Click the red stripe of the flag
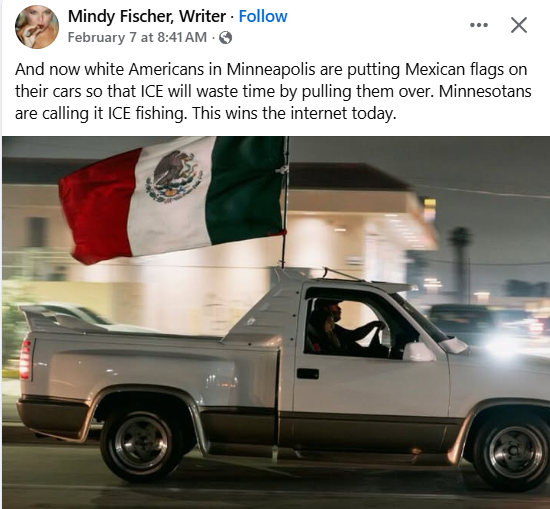The height and width of the screenshot is (509, 550). point(99,207)
